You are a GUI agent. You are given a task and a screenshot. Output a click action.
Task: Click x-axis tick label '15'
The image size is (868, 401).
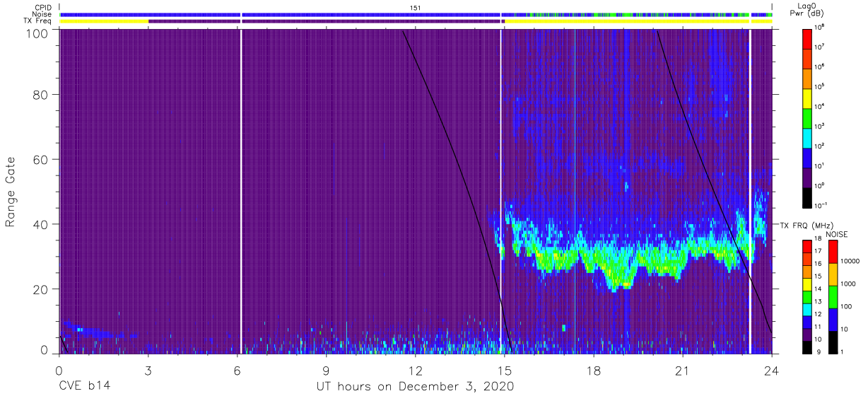(504, 371)
